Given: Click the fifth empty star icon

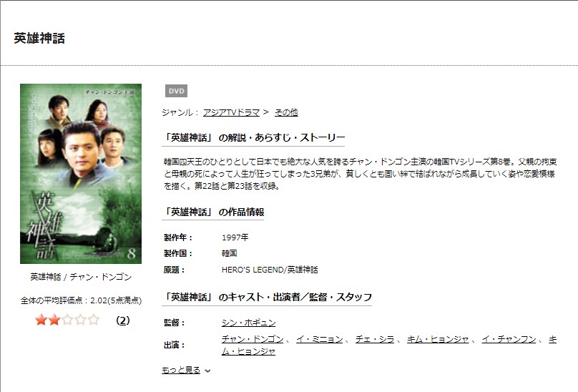Looking at the screenshot, I should click(94, 320).
